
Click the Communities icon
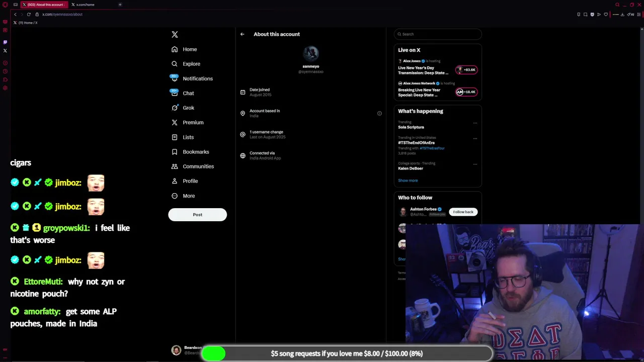coord(175,166)
